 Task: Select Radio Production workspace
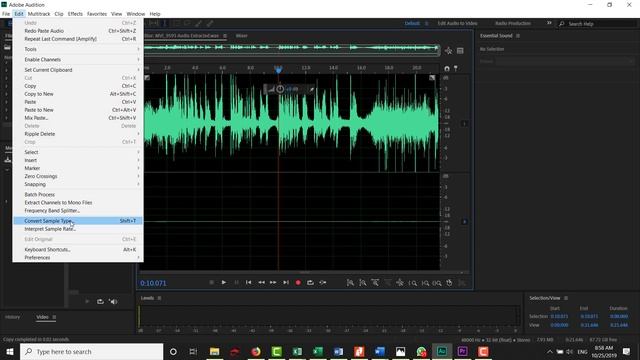point(513,23)
